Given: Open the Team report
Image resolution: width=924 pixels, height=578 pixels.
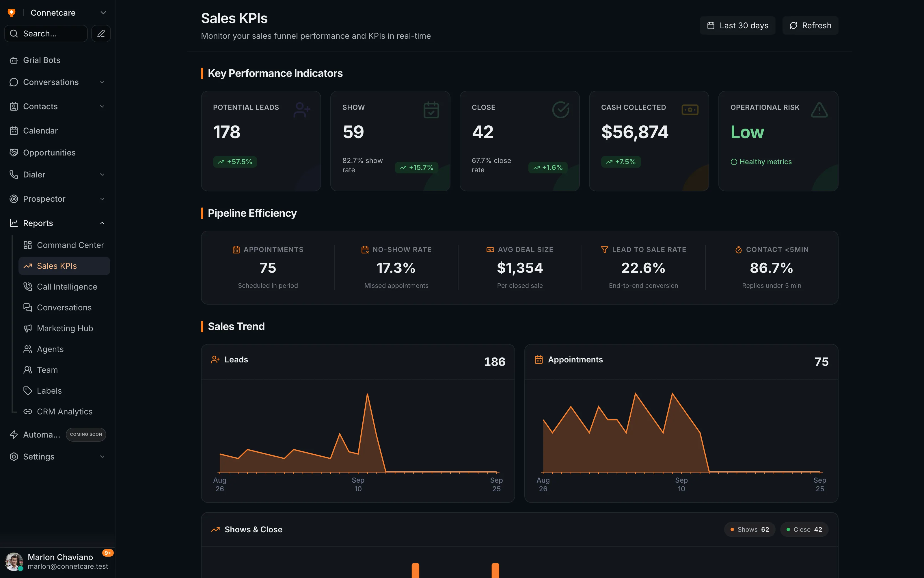Looking at the screenshot, I should 64,370.
